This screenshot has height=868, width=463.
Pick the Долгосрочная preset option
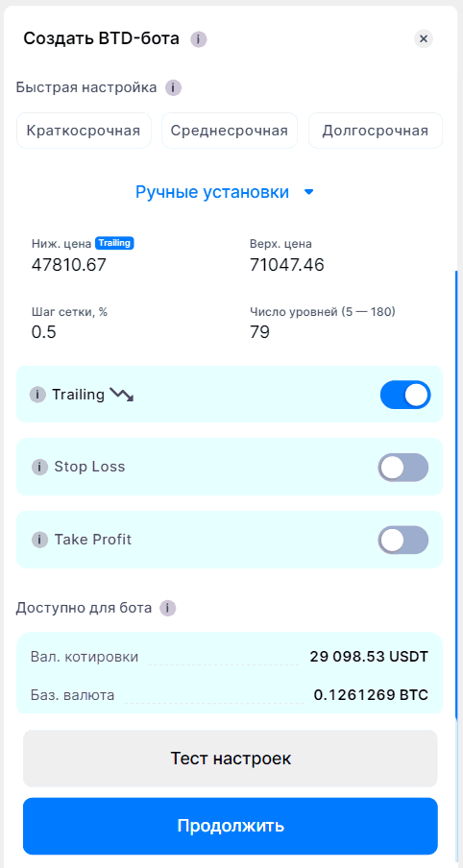376,131
